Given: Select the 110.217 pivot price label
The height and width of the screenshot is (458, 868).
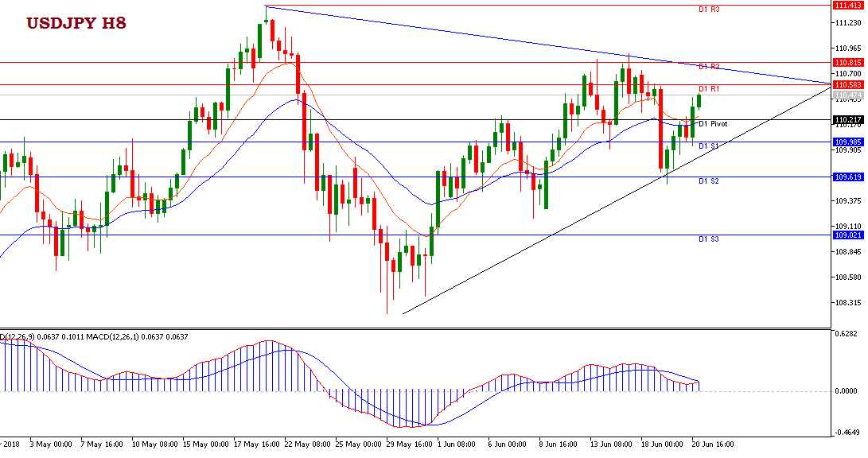Looking at the screenshot, I should tap(847, 119).
